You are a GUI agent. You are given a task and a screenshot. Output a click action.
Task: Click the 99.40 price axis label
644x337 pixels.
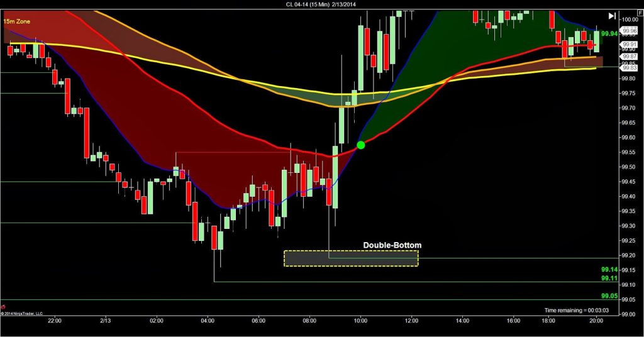[x=629, y=197]
